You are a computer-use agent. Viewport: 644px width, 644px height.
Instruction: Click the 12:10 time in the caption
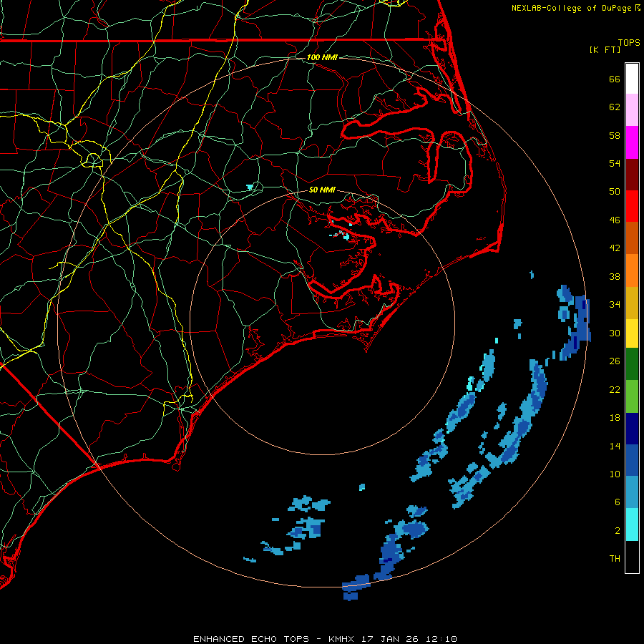click(441, 639)
